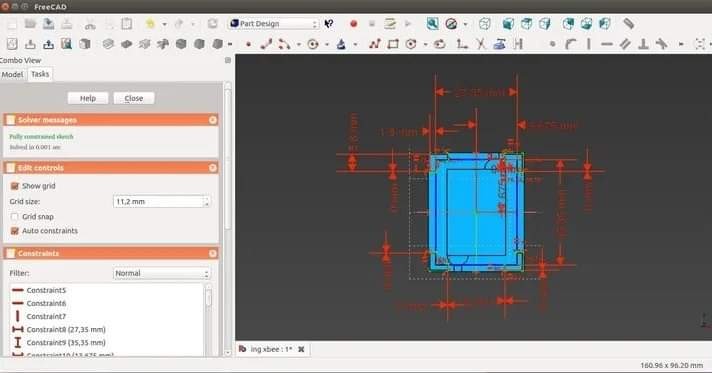Screen dimensions: 712x373
Task: Choose the rectangle sketch tool
Action: pyautogui.click(x=393, y=44)
